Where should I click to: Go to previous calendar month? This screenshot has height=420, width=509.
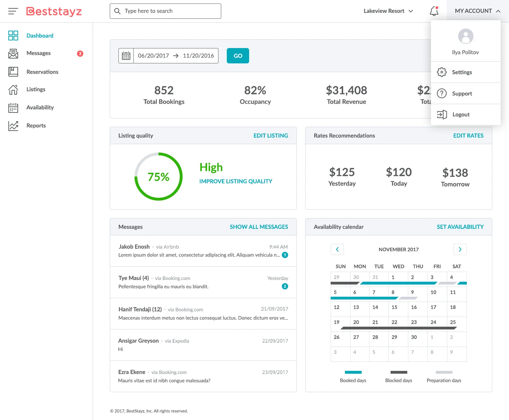[337, 249]
